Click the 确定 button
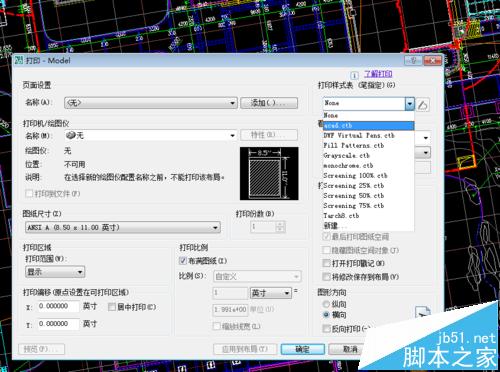Screen dimensions: 500x372 click(303, 349)
